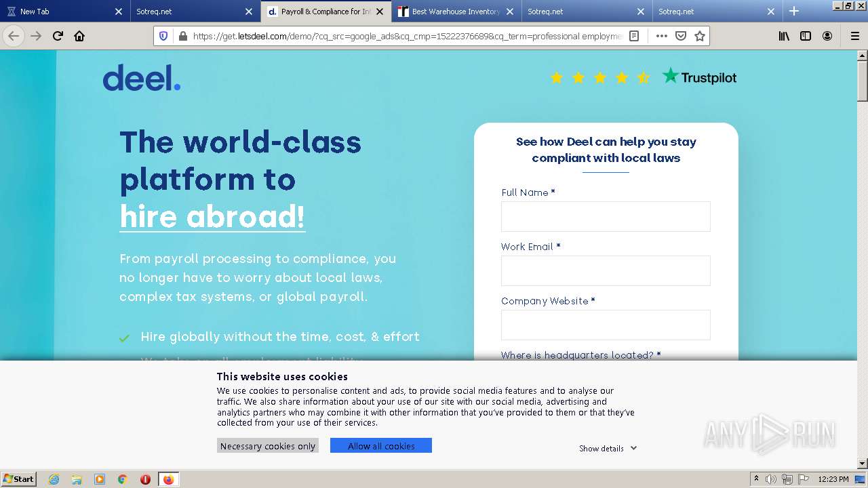Open the volume speaker tray icon
868x488 pixels.
pyautogui.click(x=771, y=479)
